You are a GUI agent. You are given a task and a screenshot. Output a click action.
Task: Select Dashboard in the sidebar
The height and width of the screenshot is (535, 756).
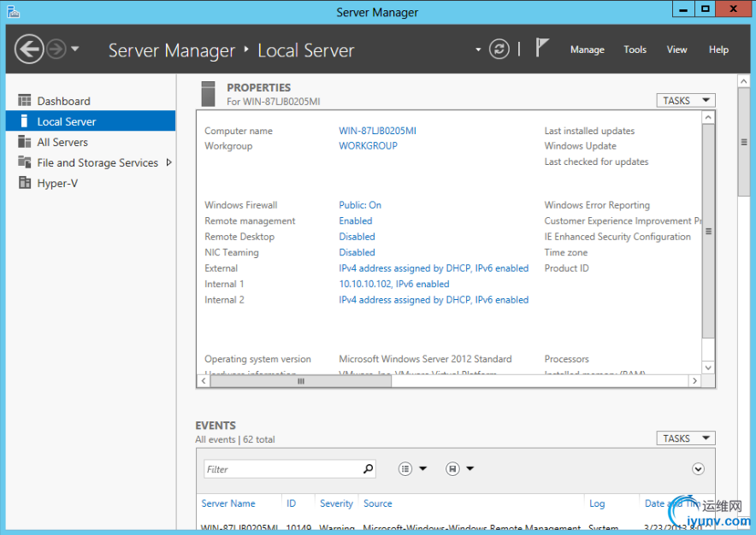click(91, 101)
